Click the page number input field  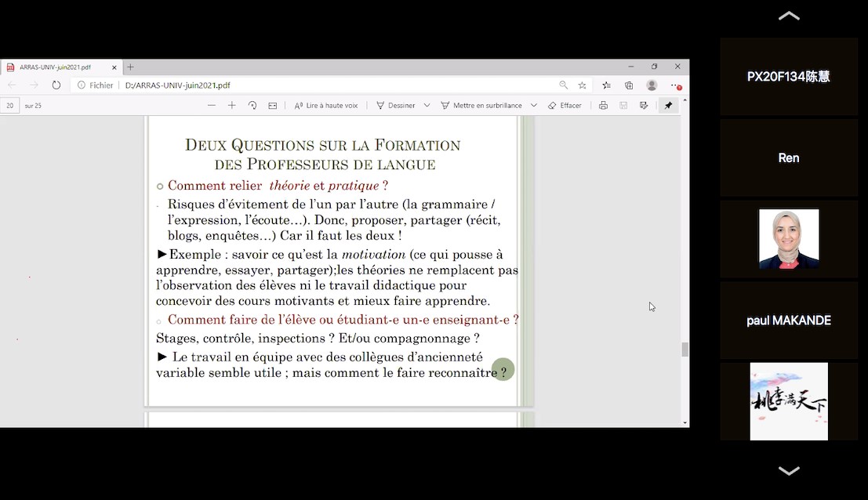pyautogui.click(x=10, y=105)
